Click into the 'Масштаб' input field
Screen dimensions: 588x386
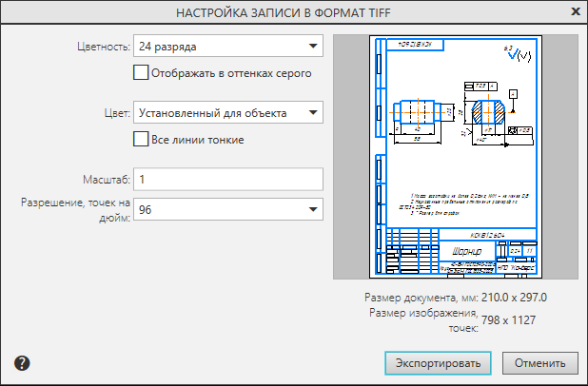227,179
